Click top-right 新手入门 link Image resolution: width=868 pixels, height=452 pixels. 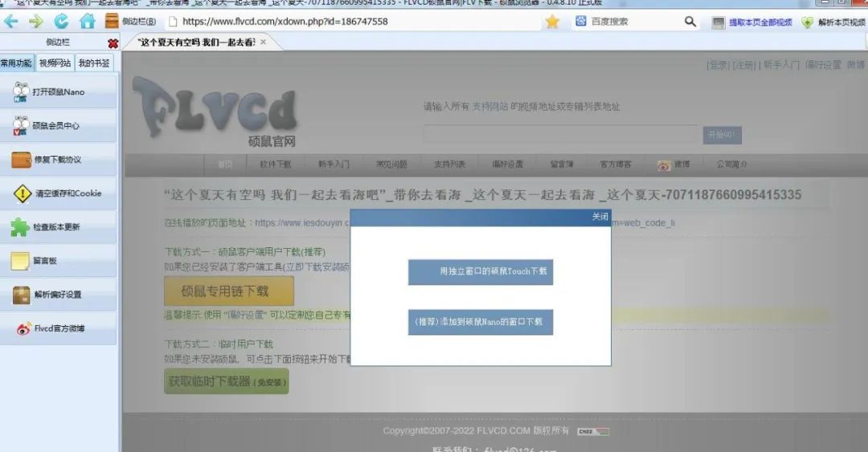(x=781, y=65)
